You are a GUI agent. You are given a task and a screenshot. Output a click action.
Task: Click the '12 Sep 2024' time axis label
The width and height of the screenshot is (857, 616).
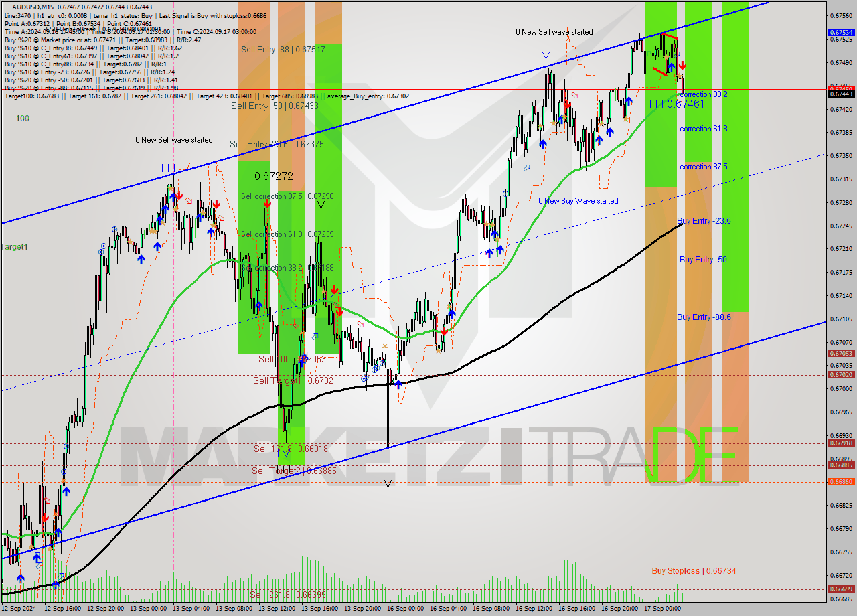19,609
